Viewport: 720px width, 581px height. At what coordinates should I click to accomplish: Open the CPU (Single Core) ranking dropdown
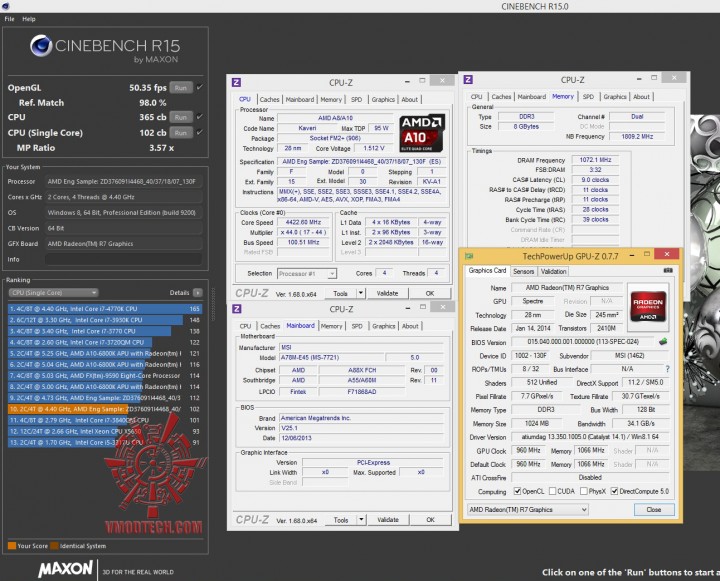(x=53, y=293)
